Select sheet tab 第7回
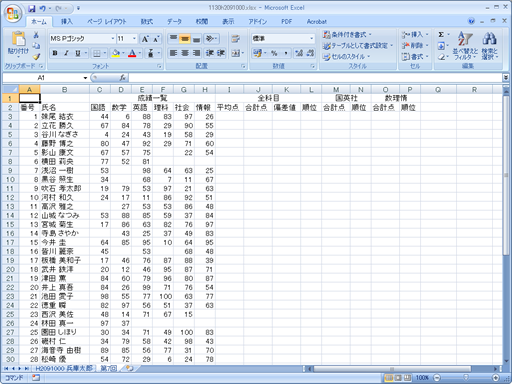 click(109, 368)
